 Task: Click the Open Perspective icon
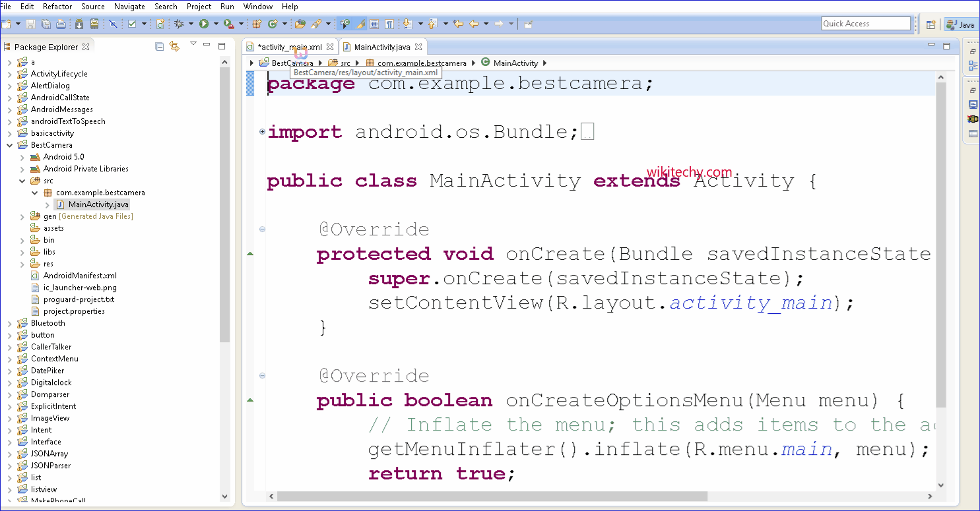pos(931,24)
